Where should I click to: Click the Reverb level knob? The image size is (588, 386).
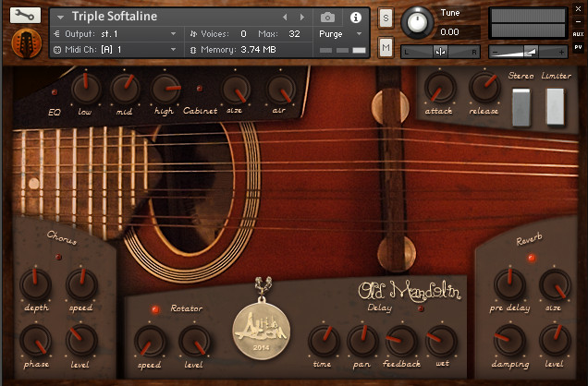tap(555, 340)
